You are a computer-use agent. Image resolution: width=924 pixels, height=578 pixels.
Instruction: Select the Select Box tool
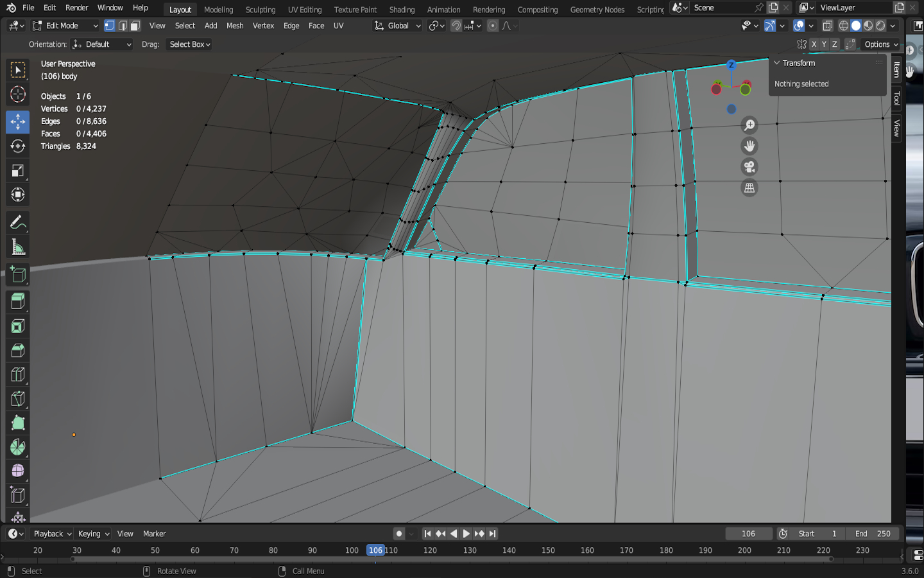(18, 70)
